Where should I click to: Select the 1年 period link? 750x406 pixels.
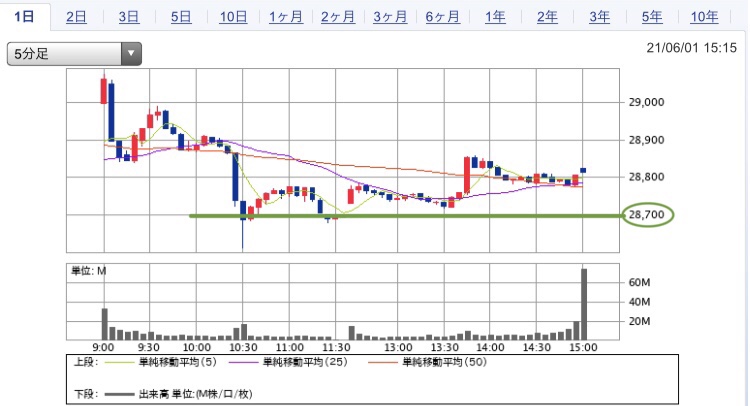[495, 17]
